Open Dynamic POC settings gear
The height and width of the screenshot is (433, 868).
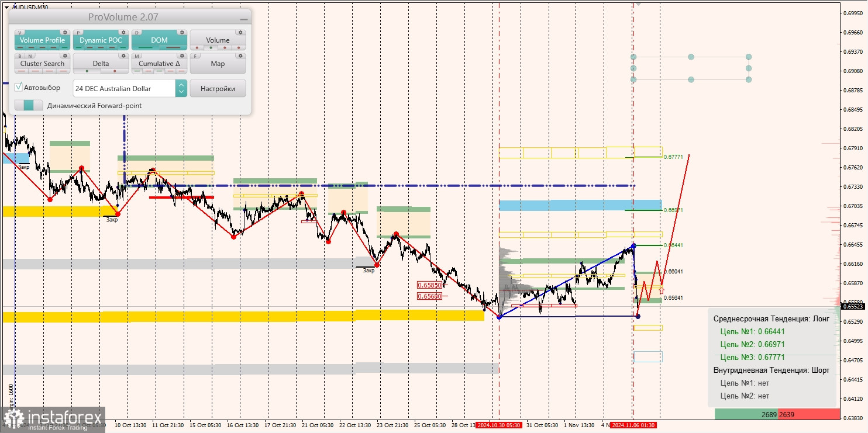coord(123,32)
